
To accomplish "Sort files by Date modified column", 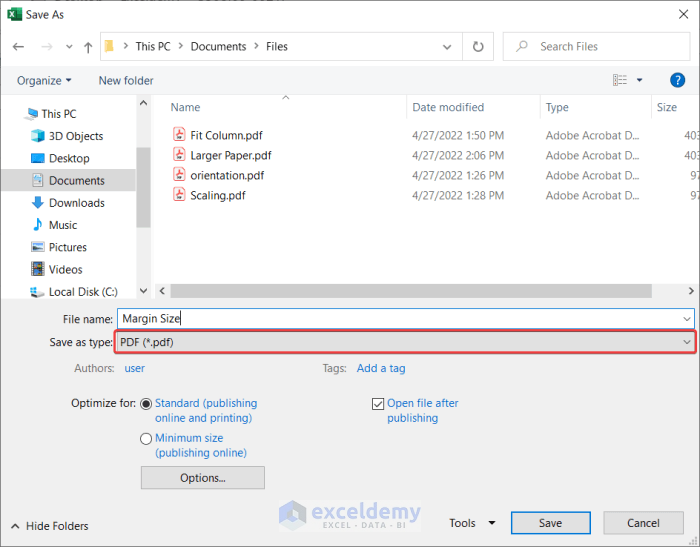I will tap(448, 107).
